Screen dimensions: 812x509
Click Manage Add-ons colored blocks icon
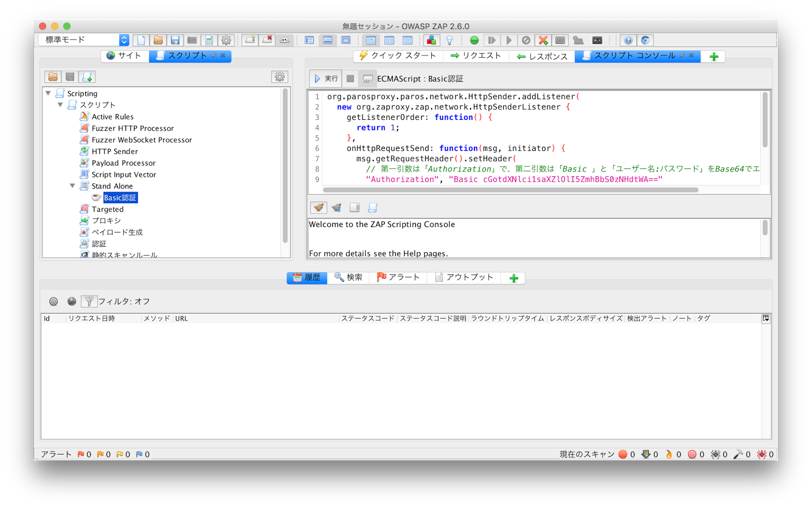431,40
